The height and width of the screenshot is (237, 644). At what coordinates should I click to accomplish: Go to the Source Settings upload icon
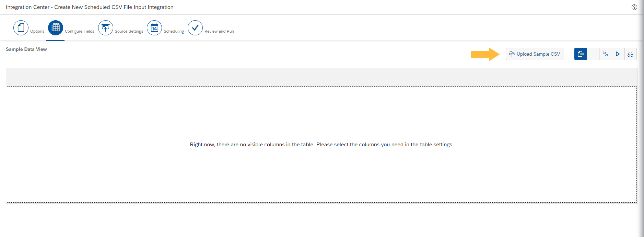point(106,28)
